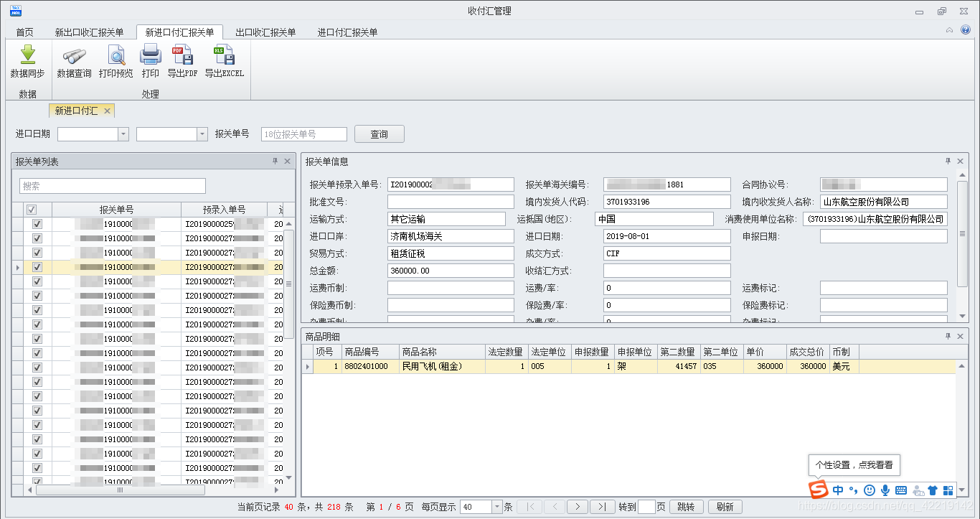Click the first-page |< pager button
The width and height of the screenshot is (980, 519).
tap(529, 507)
